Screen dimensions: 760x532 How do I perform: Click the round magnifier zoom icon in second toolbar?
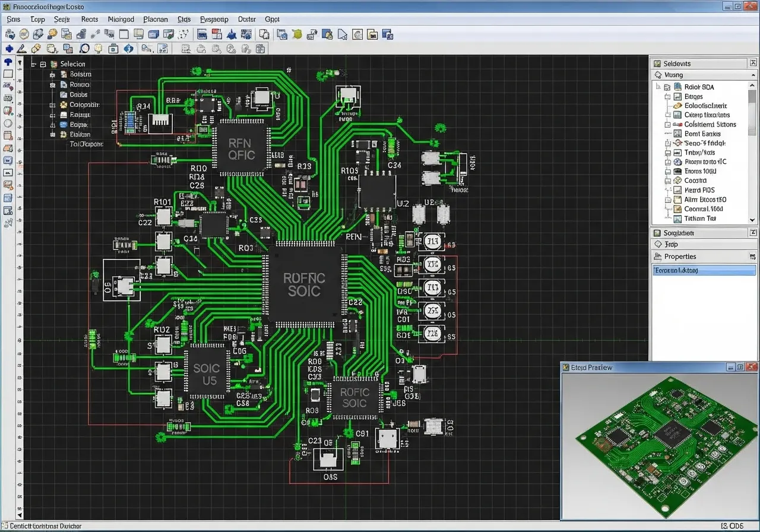point(84,49)
